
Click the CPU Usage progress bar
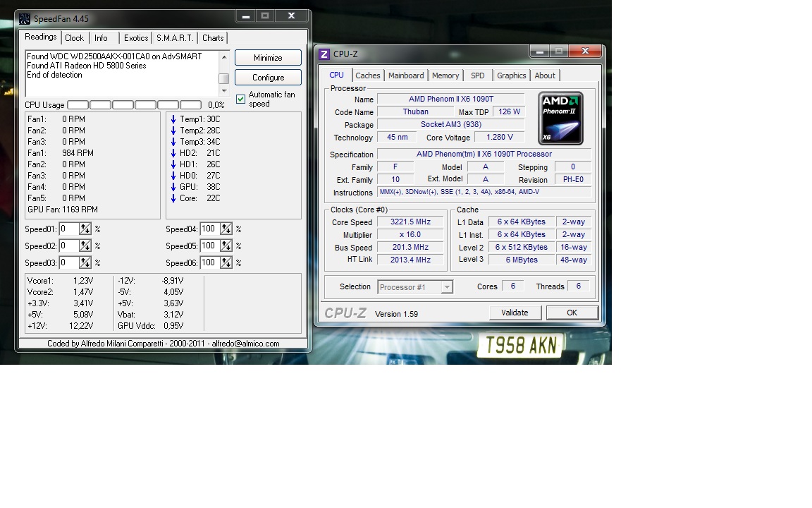pos(134,105)
